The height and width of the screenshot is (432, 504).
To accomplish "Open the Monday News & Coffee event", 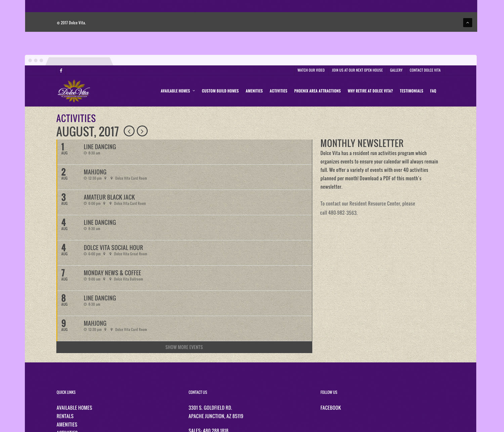I will [112, 273].
